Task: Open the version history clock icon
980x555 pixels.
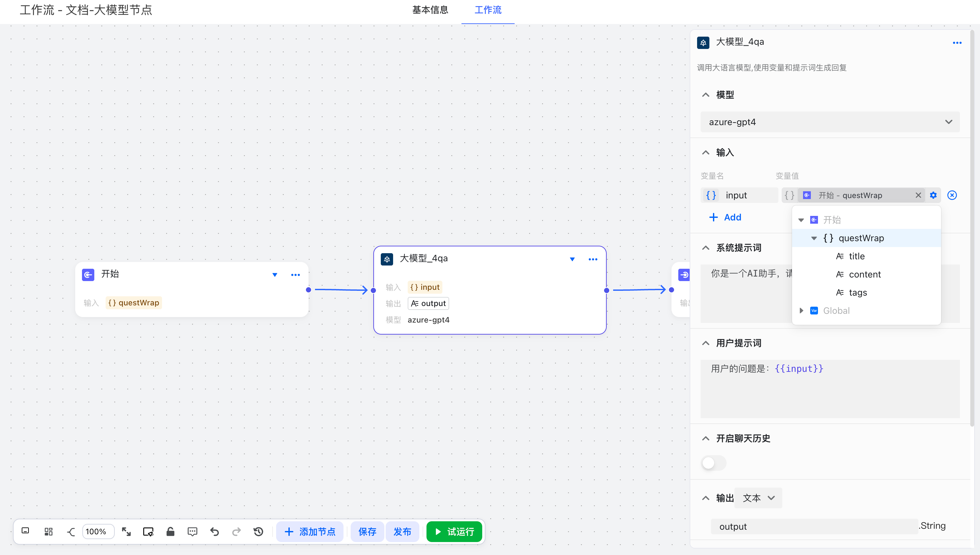Action: pyautogui.click(x=258, y=531)
